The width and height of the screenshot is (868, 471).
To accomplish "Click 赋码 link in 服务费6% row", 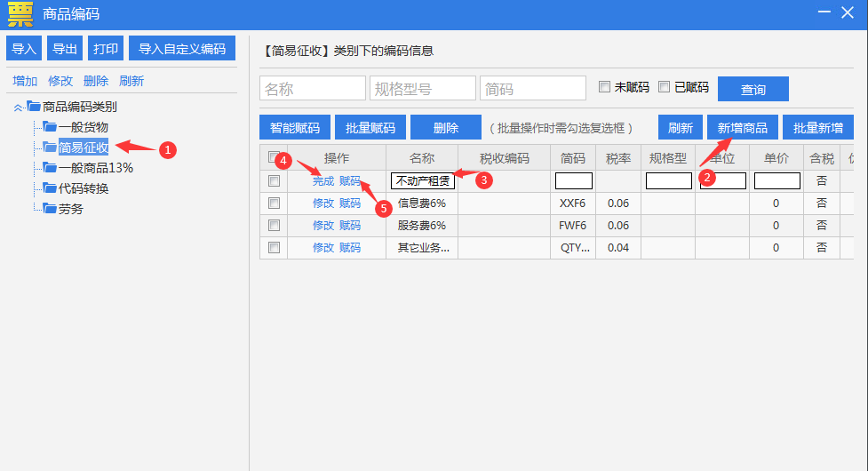I will click(350, 225).
